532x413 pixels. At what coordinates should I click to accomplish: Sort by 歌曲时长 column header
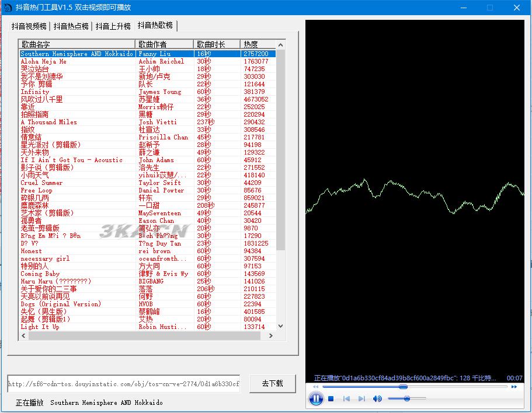click(x=217, y=44)
